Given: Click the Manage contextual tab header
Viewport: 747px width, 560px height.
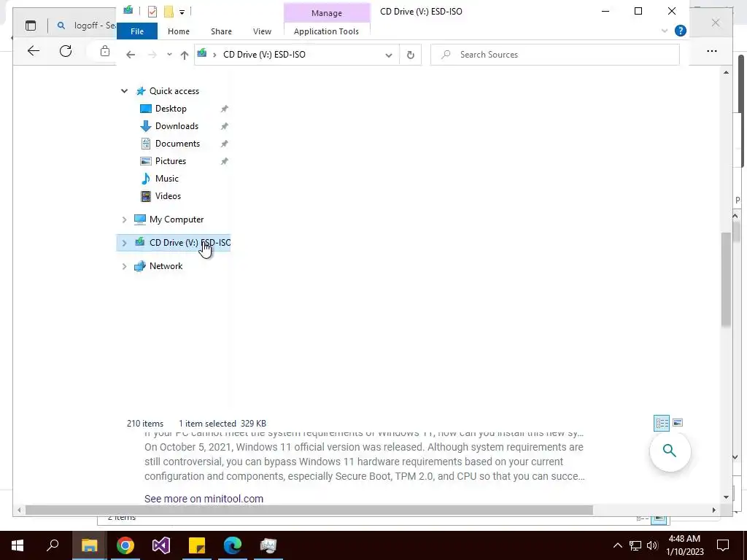Looking at the screenshot, I should coord(327,13).
